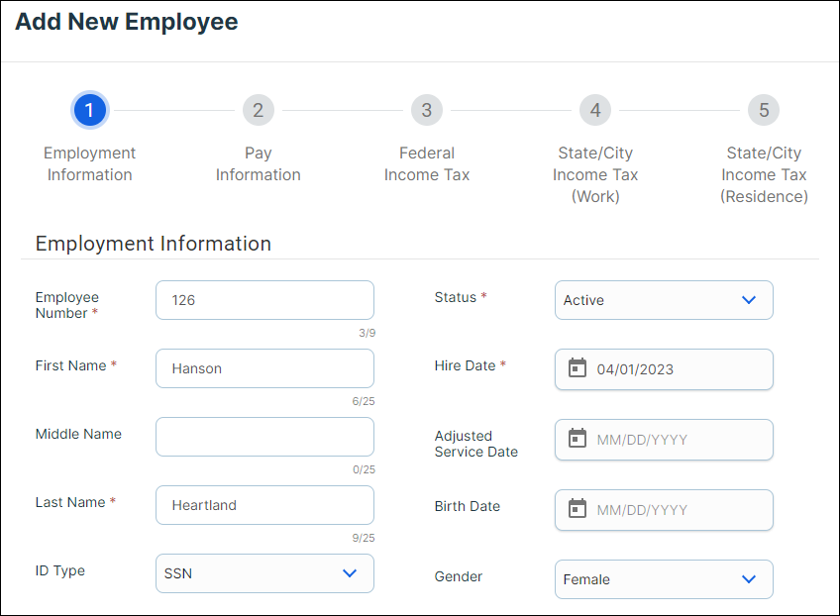Go to step 2 Pay Information circle
Image resolution: width=840 pixels, height=616 pixels.
coord(258,110)
